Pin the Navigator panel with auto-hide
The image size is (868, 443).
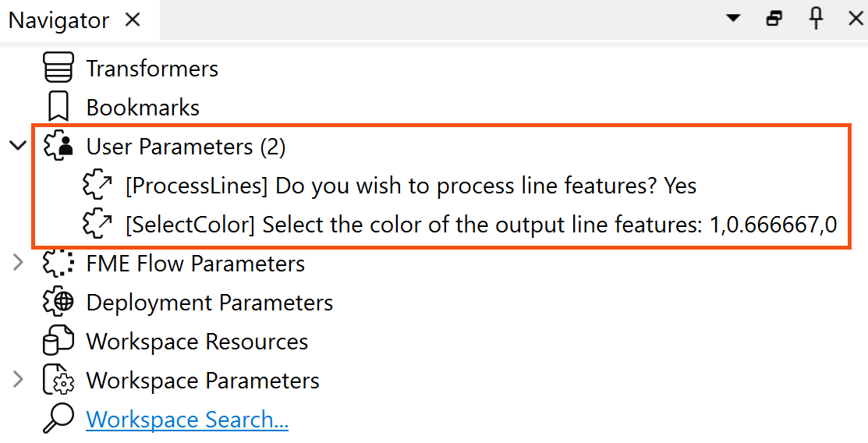pyautogui.click(x=816, y=19)
